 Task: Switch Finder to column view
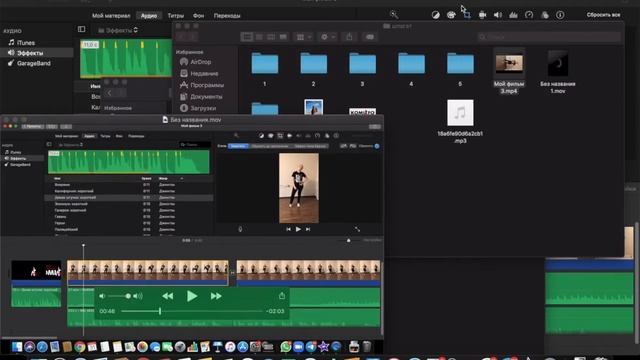pos(271,37)
